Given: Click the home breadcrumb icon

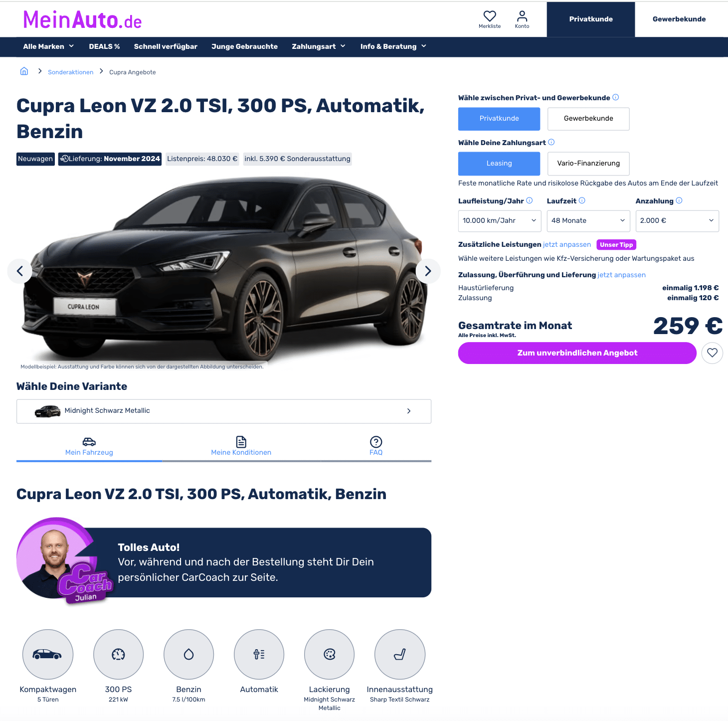Looking at the screenshot, I should click(x=24, y=71).
